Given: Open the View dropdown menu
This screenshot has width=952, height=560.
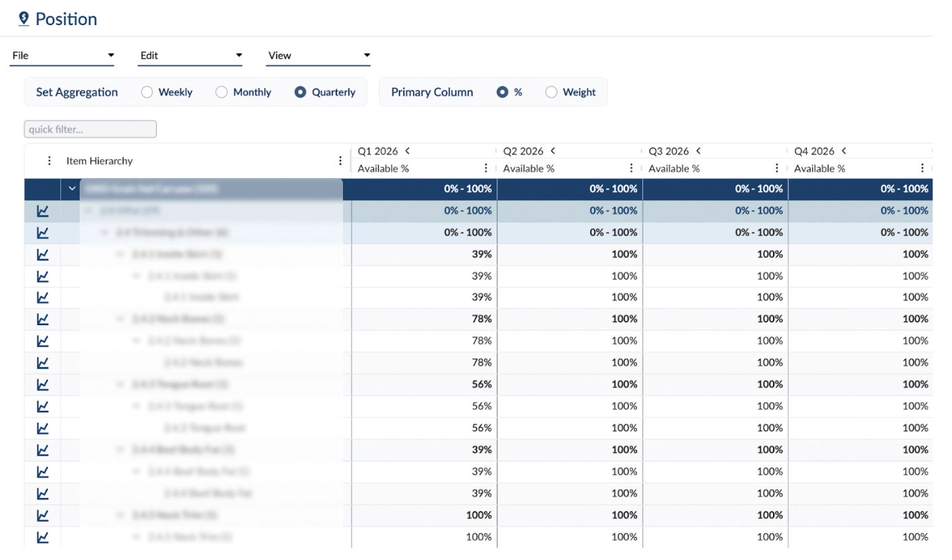Looking at the screenshot, I should tap(319, 55).
